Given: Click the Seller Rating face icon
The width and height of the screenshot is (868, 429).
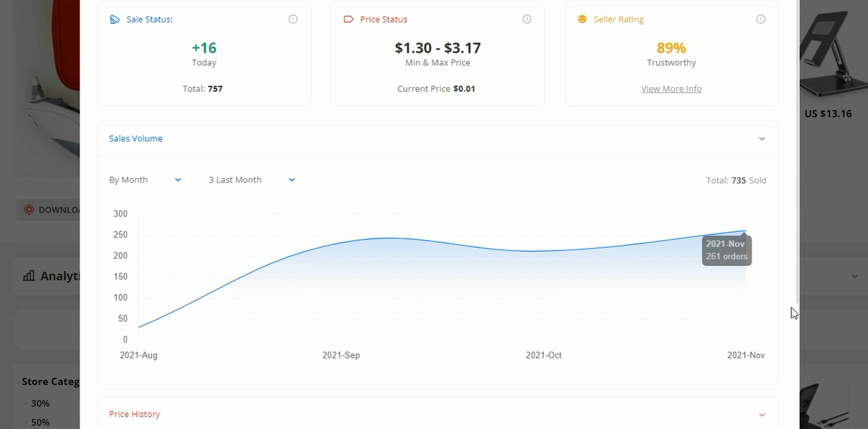Looking at the screenshot, I should coord(582,20).
